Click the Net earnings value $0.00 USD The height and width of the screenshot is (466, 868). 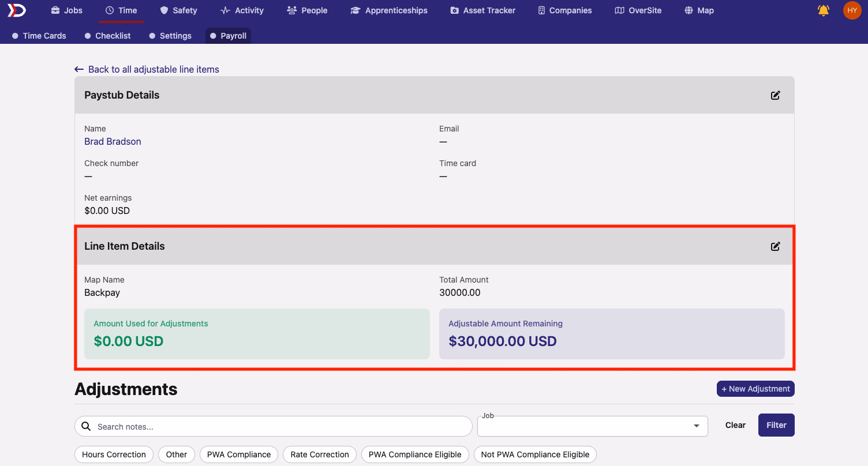107,211
